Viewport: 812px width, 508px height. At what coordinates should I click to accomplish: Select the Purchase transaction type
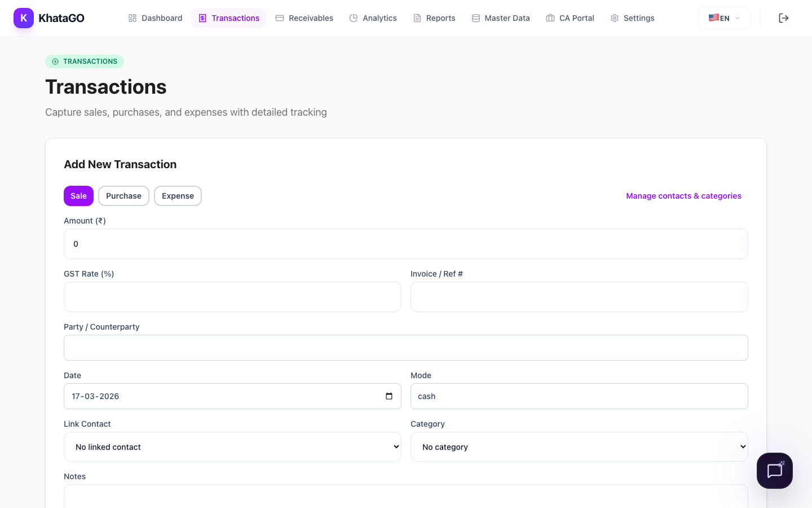(x=123, y=196)
